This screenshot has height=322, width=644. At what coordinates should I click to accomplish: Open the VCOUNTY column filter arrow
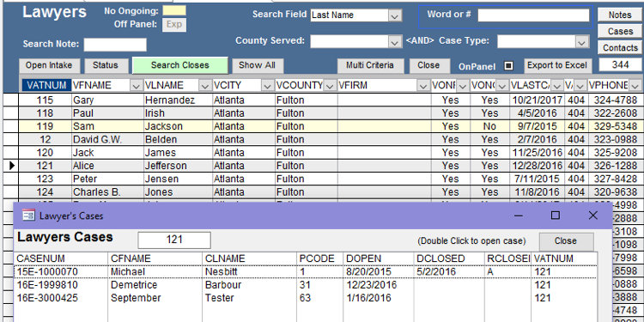tap(329, 85)
